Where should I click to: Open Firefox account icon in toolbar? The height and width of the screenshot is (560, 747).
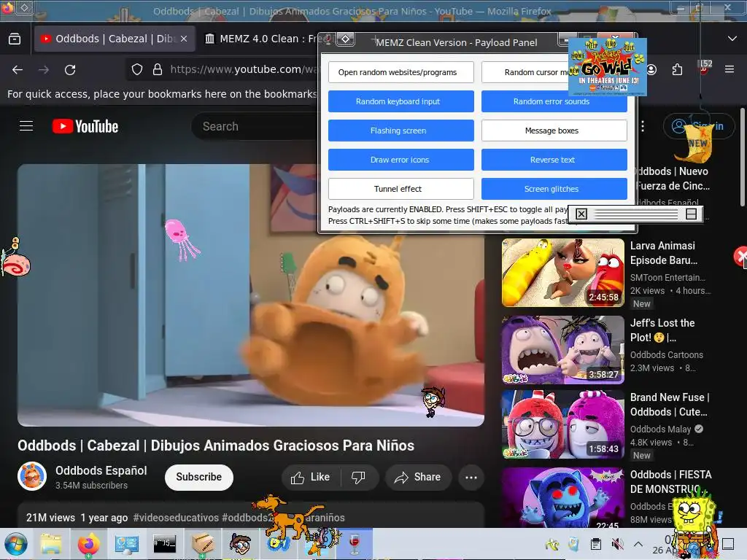[x=651, y=70]
